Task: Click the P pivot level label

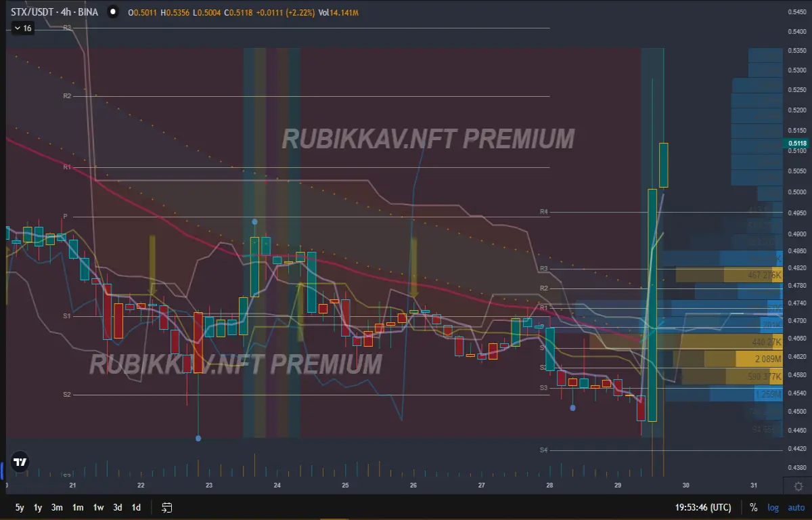Action: pyautogui.click(x=66, y=216)
